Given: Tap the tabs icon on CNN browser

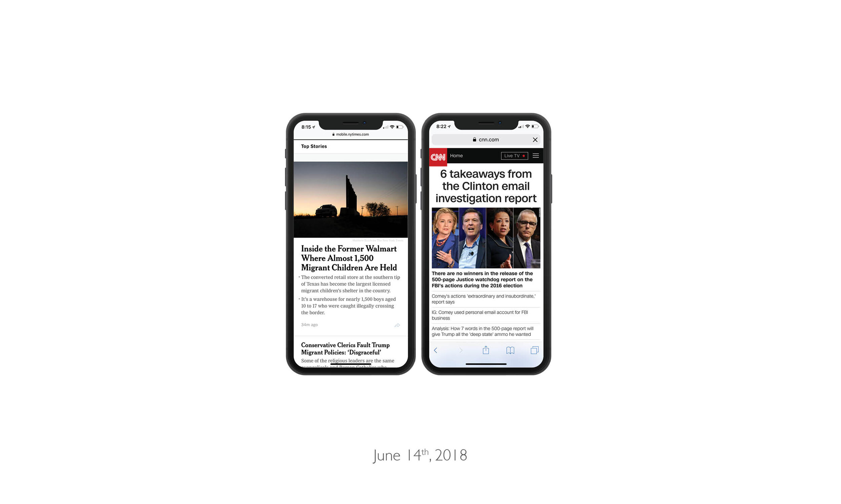Looking at the screenshot, I should [x=534, y=350].
